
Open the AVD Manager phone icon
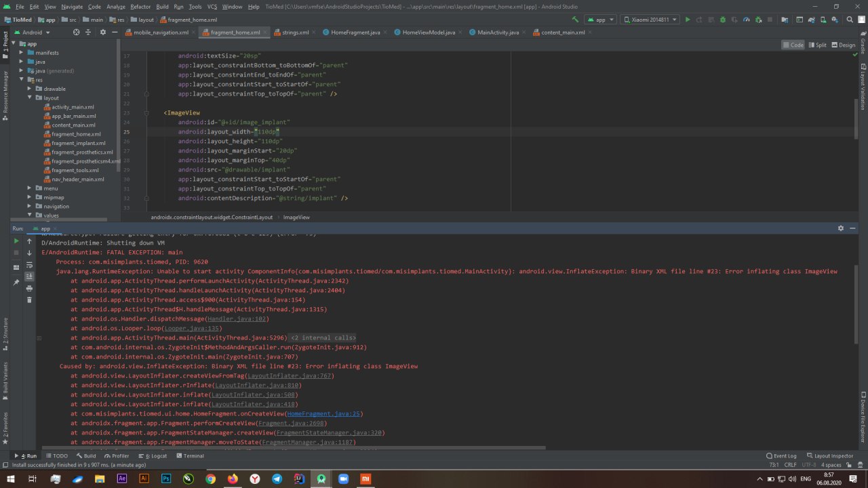point(823,20)
